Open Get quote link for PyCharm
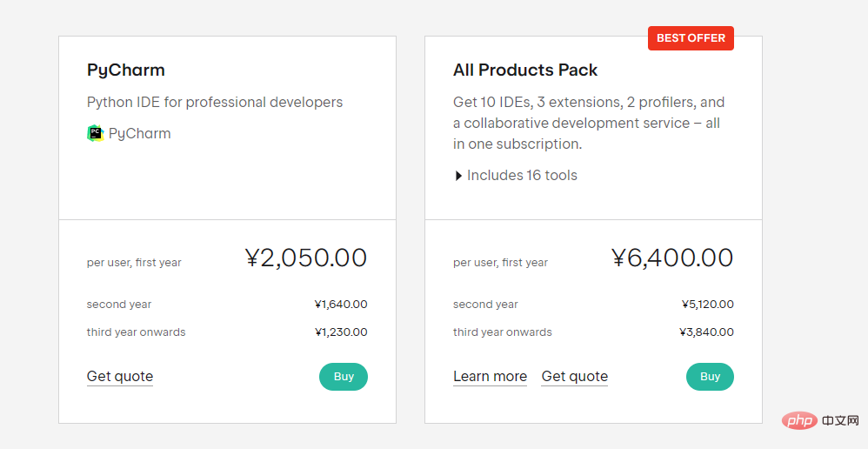The width and height of the screenshot is (868, 449). pyautogui.click(x=120, y=377)
